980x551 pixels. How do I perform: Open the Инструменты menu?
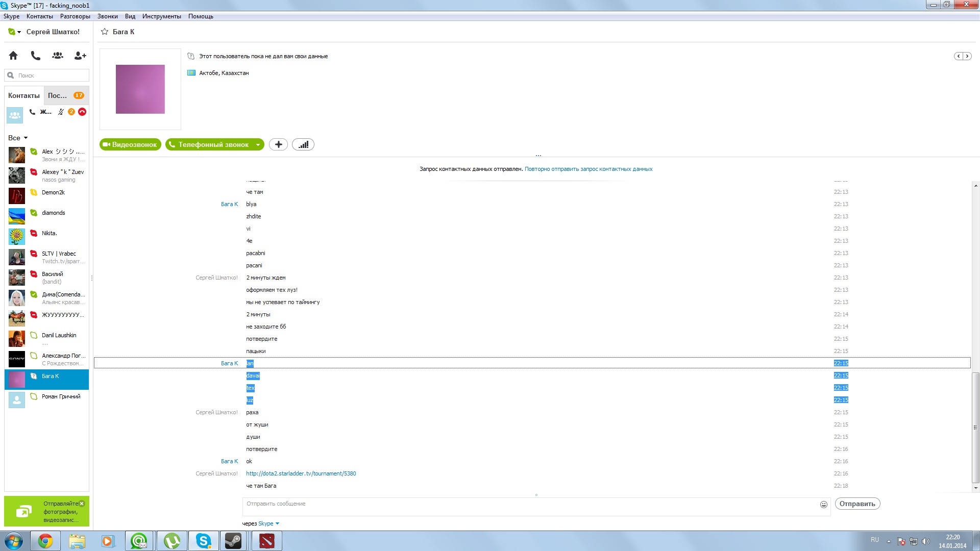click(x=162, y=16)
